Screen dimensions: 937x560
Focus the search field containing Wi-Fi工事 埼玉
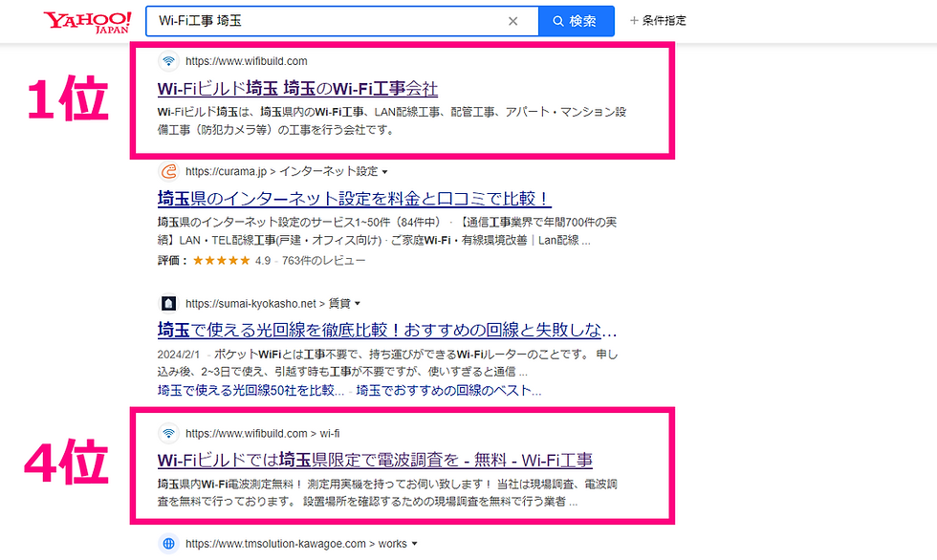342,21
